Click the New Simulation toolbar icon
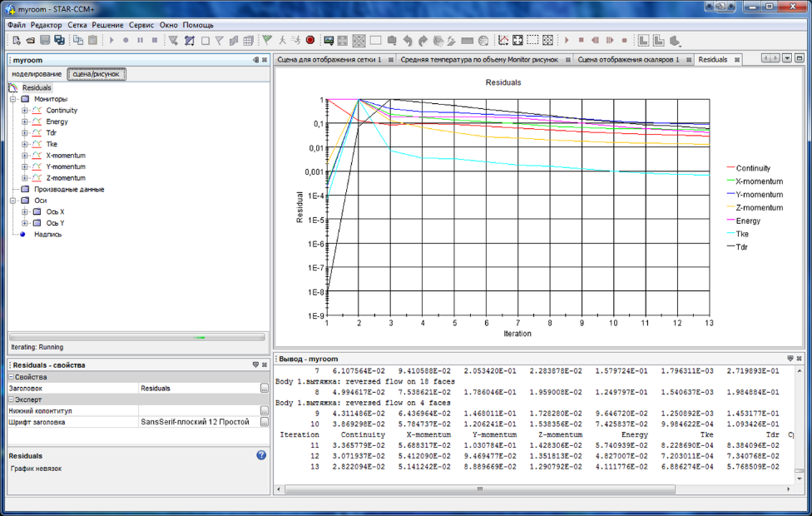The image size is (812, 516). (x=17, y=40)
